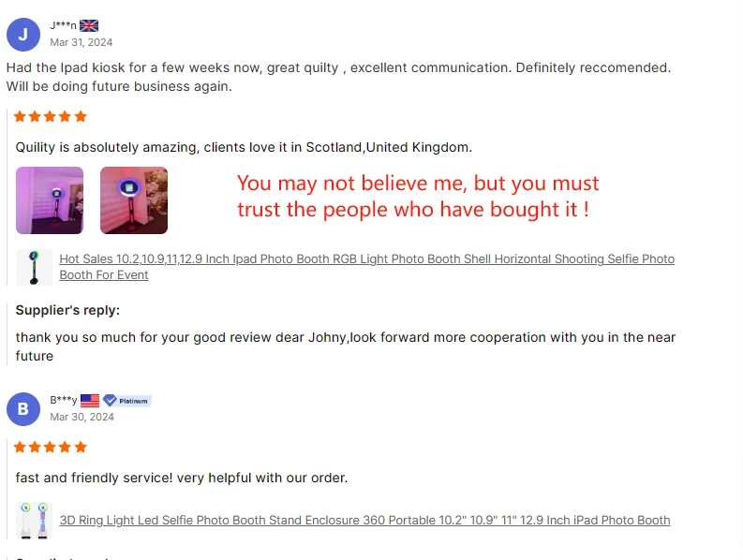Viewport: 743px width, 560px height.
Task: Open the red-lit photo booth review image
Action: coord(134,200)
